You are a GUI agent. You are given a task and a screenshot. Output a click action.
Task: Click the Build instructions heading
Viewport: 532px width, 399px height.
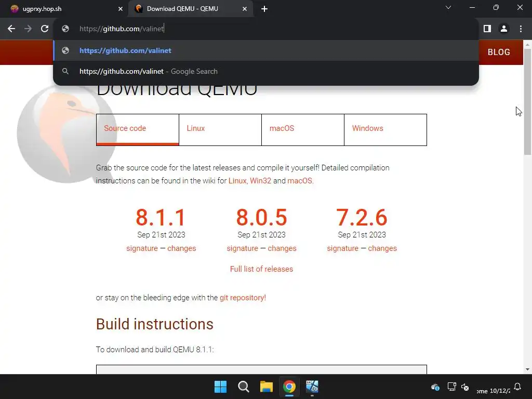155,324
